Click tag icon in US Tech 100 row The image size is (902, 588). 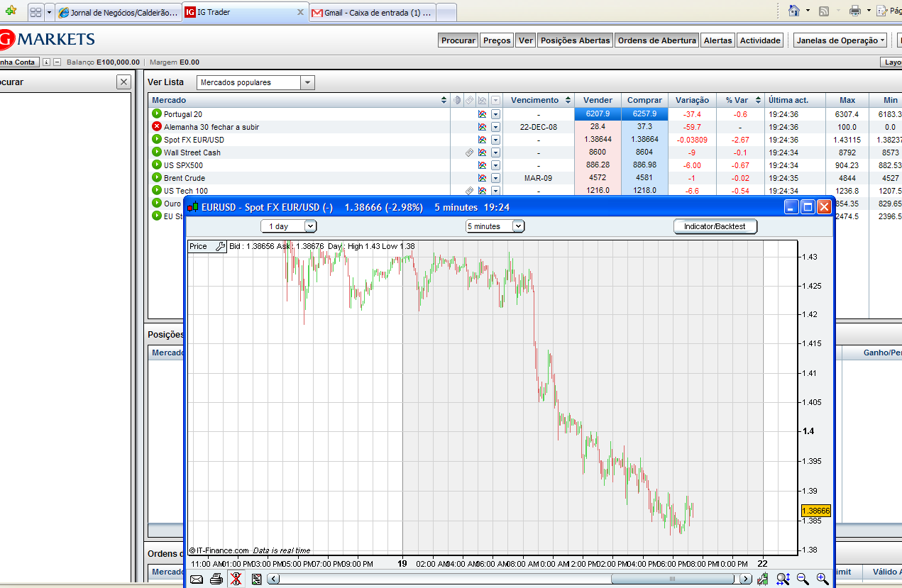[469, 191]
